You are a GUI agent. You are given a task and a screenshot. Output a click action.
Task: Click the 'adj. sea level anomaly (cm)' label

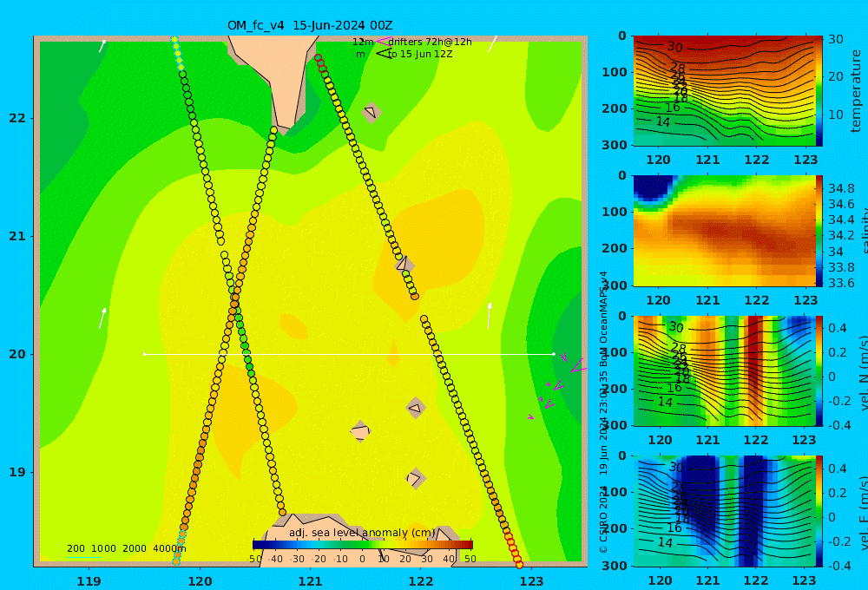(362, 533)
